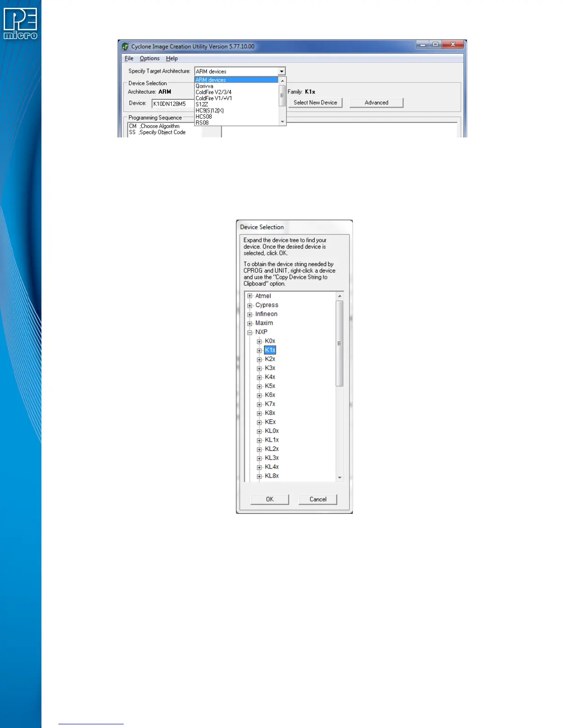This screenshot has height=728, width=563.
Task: Click the architecture list scroll down arrow
Action: tap(282, 122)
